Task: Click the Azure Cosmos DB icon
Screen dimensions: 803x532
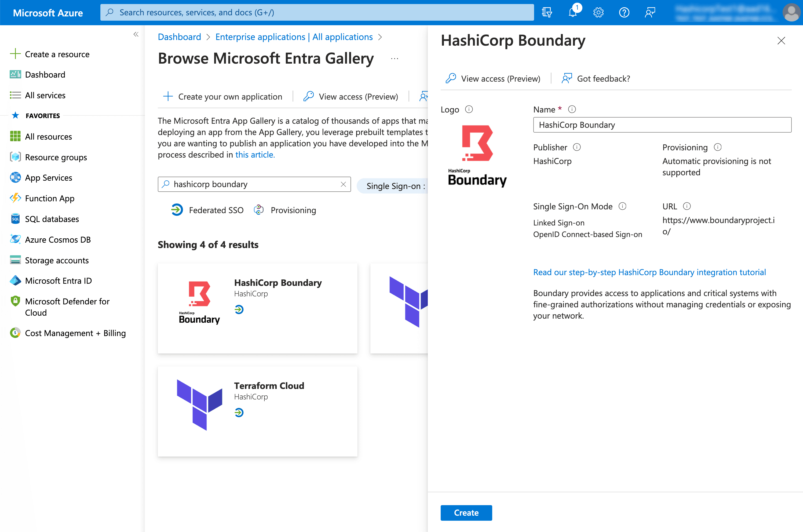Action: pos(15,239)
